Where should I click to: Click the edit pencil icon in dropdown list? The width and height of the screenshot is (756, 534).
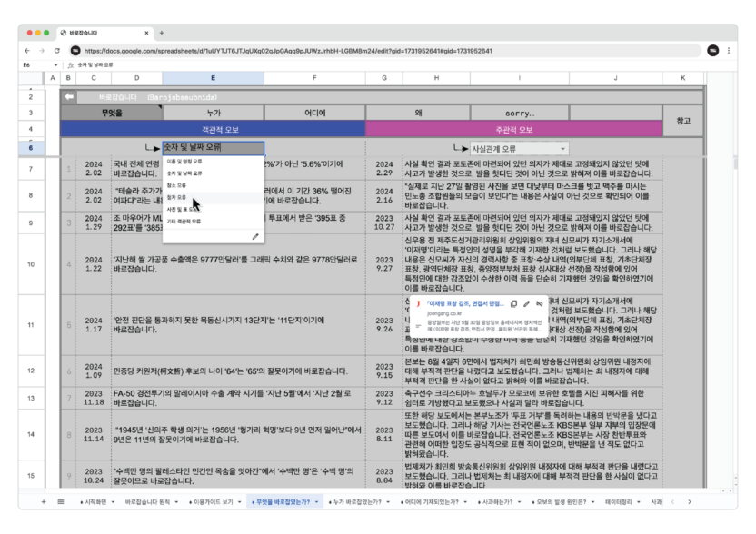pyautogui.click(x=256, y=236)
